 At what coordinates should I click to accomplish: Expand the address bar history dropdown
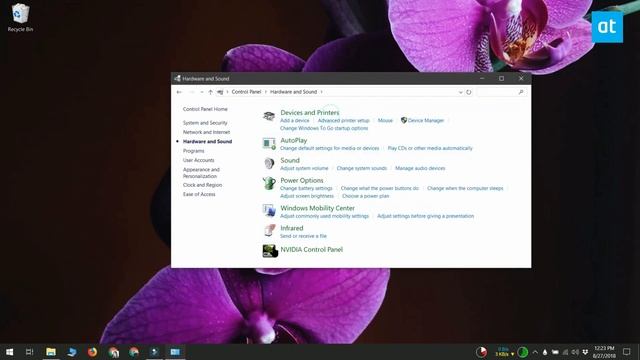(460, 92)
